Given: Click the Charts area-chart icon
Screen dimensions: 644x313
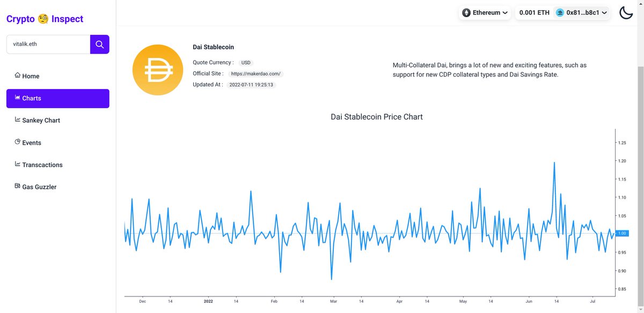Looking at the screenshot, I should pos(18,98).
